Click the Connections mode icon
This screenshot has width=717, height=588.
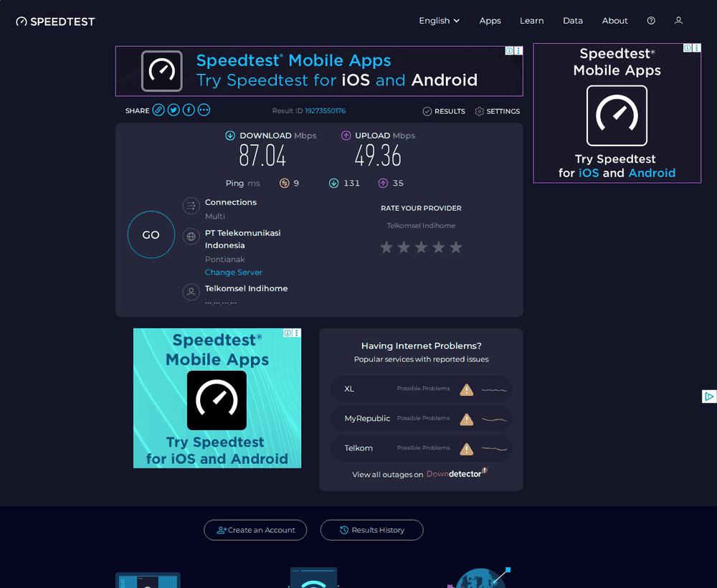click(x=191, y=206)
